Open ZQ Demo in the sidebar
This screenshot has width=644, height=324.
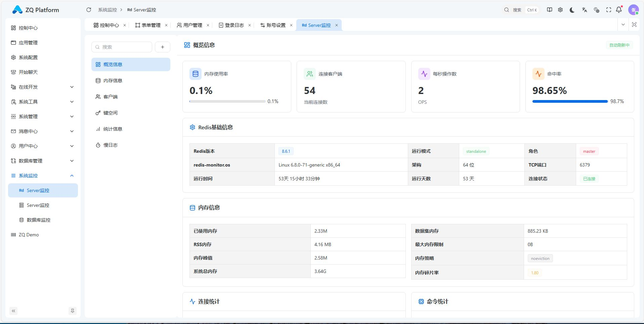click(x=43, y=235)
